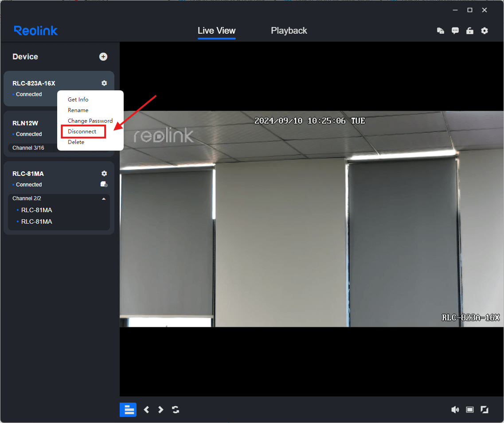This screenshot has width=504, height=423.
Task: Go to next camera page
Action: click(x=161, y=410)
